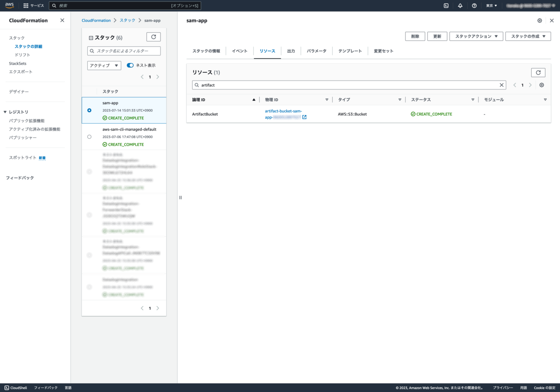Image resolution: width=560 pixels, height=392 pixels.
Task: Go to previous page in top stack pagination
Action: (x=142, y=77)
